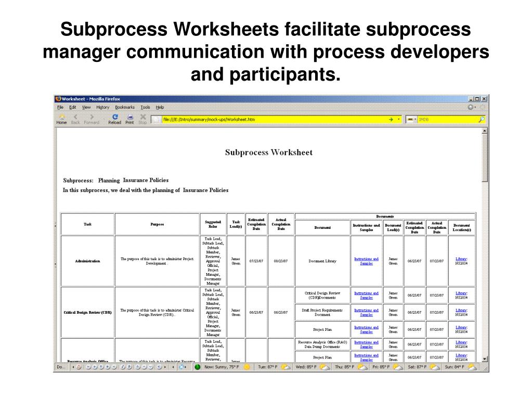
Task: Click the Administration task cell
Action: (87, 261)
